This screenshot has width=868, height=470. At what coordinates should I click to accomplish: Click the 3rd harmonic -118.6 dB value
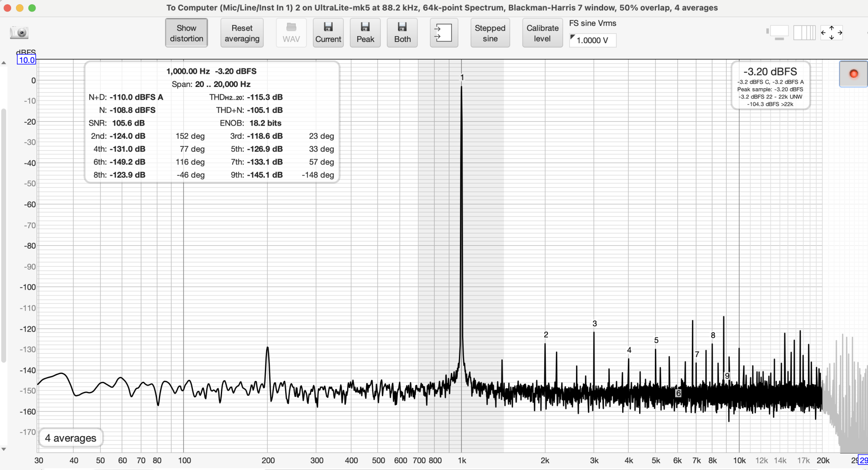[265, 136]
